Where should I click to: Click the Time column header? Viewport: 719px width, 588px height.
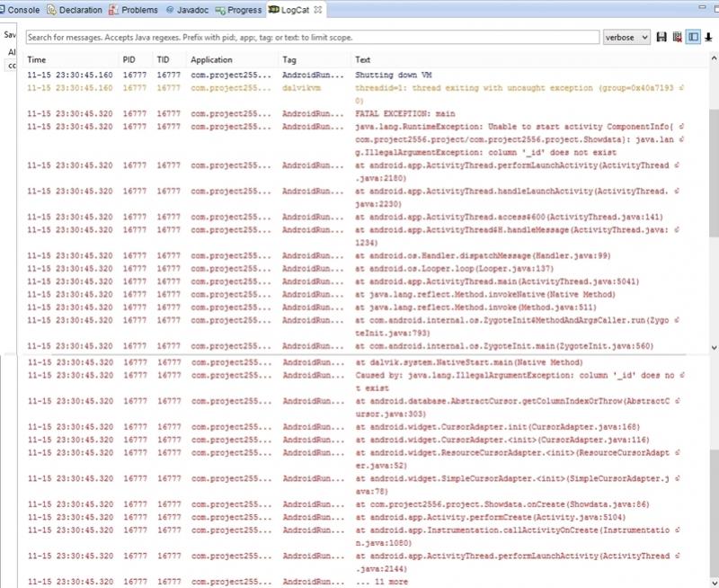(x=72, y=59)
